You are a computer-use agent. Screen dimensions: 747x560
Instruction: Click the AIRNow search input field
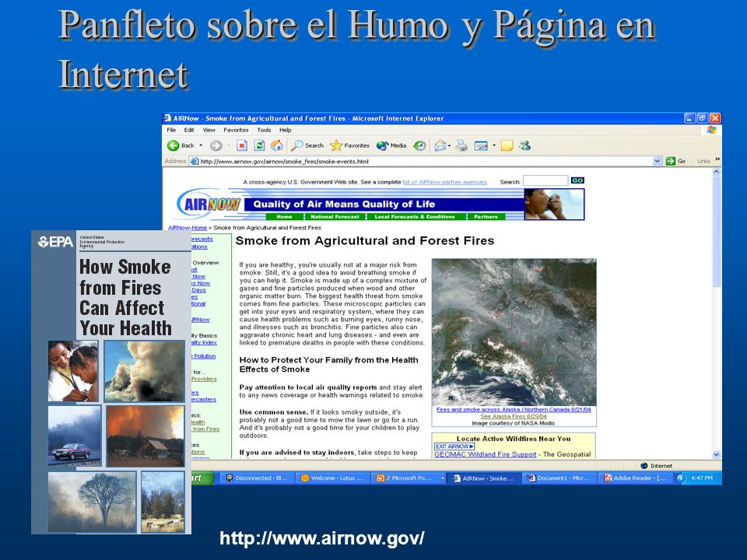(545, 180)
